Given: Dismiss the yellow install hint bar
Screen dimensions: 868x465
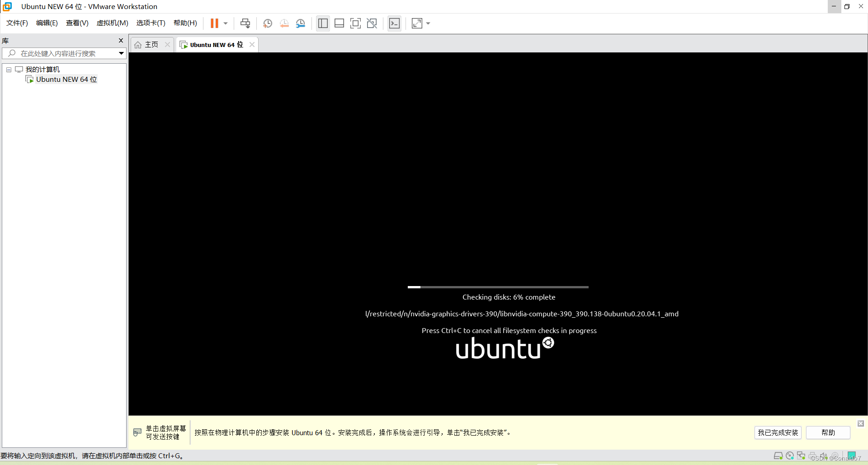Looking at the screenshot, I should click(x=861, y=423).
